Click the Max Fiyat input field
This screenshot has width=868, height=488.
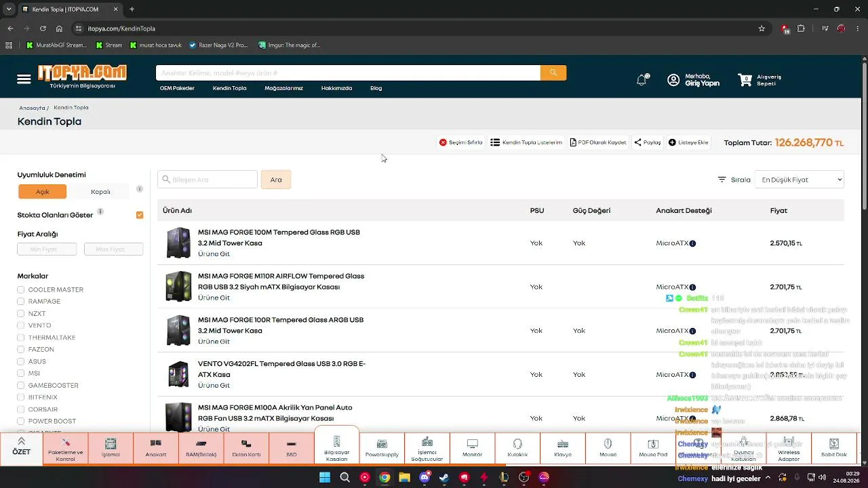(x=113, y=249)
